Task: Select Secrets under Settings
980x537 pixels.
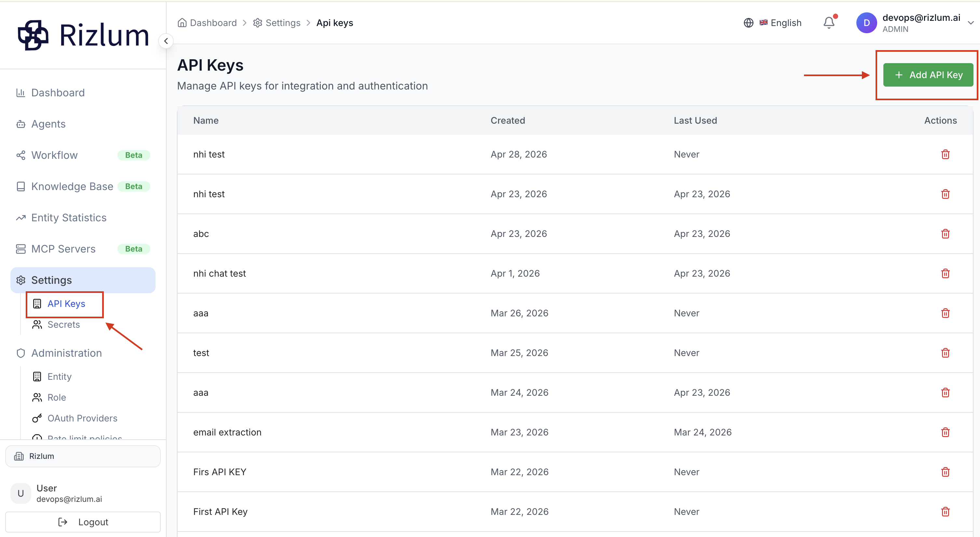Action: coord(63,324)
